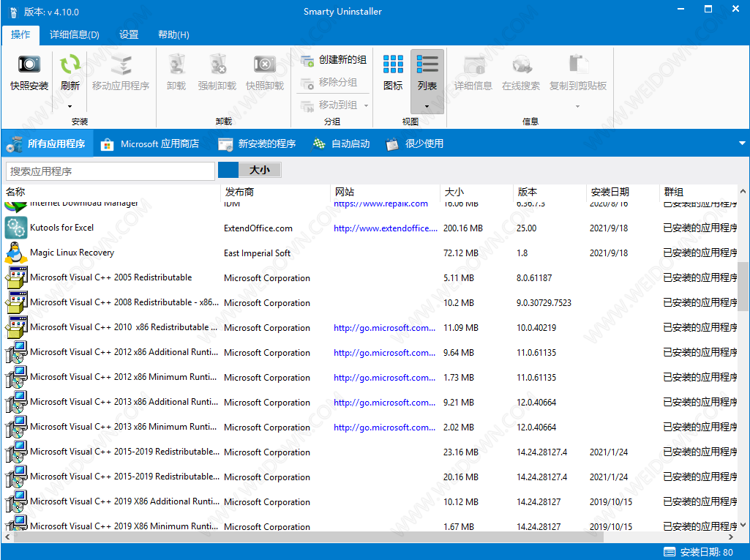Open the 复制到剪贴板 dropdown arrow
This screenshot has width=750, height=560.
tap(577, 106)
